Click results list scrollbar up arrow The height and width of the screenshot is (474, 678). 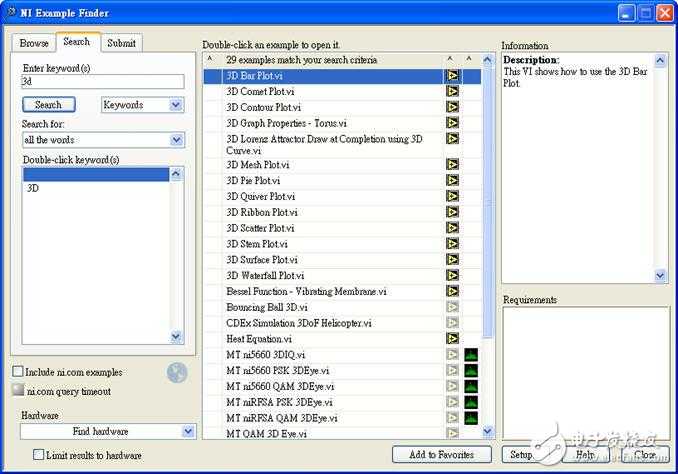point(488,60)
